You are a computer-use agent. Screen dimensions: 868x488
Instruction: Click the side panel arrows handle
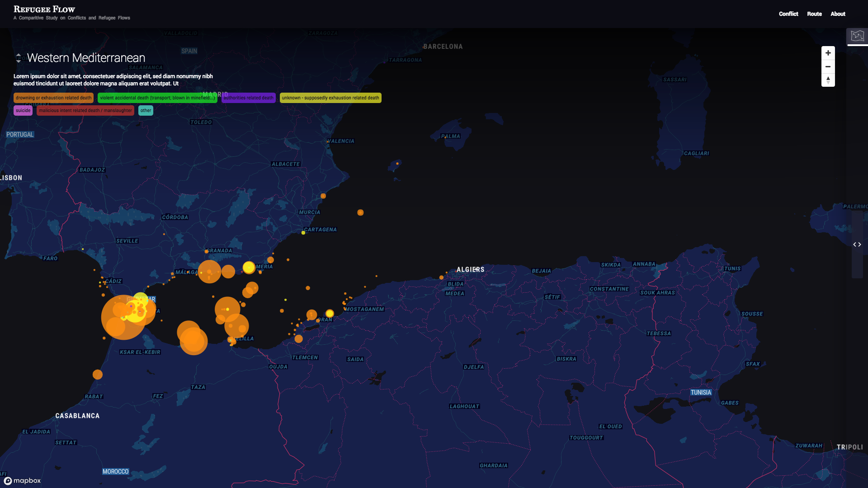pyautogui.click(x=857, y=244)
